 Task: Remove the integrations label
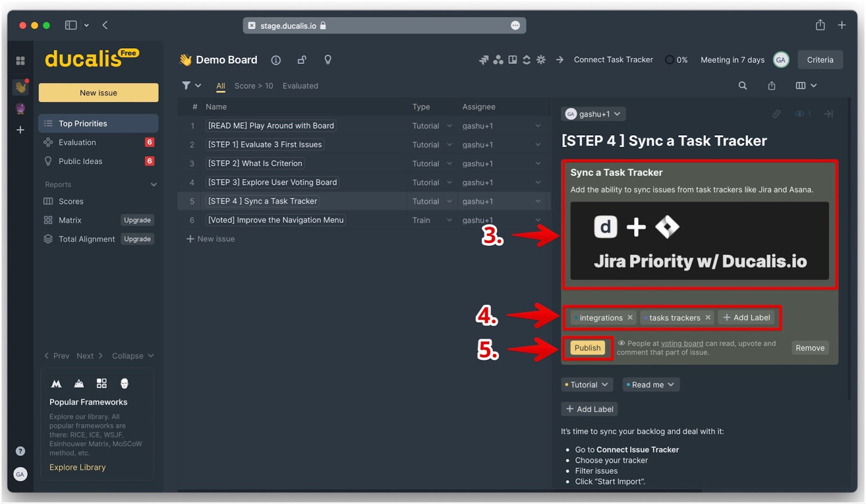630,317
